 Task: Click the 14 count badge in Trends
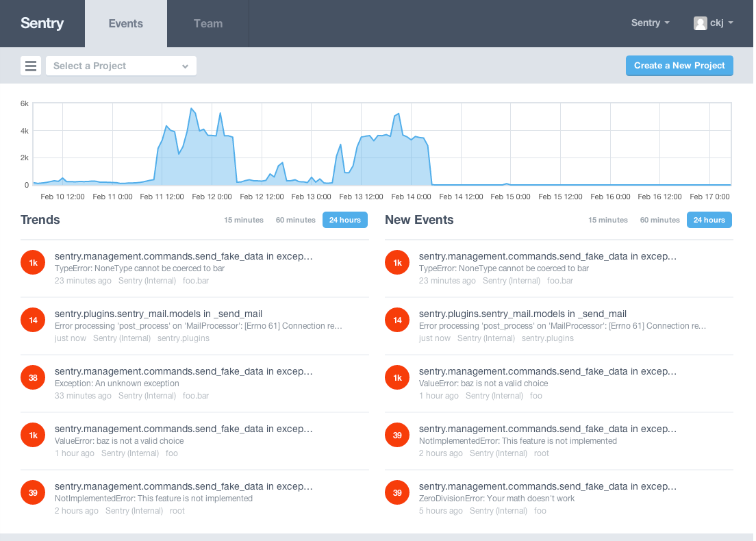point(33,320)
